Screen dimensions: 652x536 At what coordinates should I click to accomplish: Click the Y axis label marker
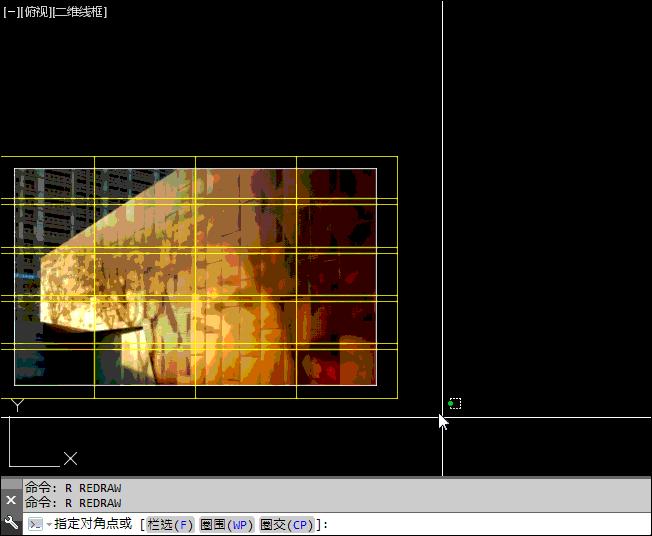coord(17,405)
